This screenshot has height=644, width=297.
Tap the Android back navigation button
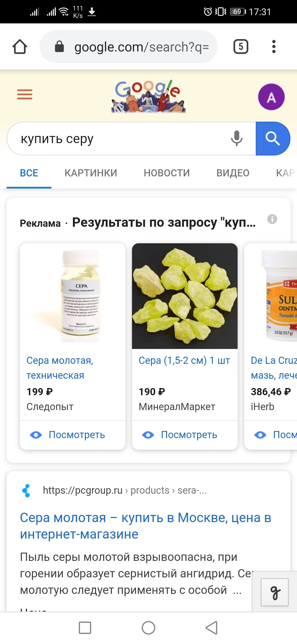211,628
